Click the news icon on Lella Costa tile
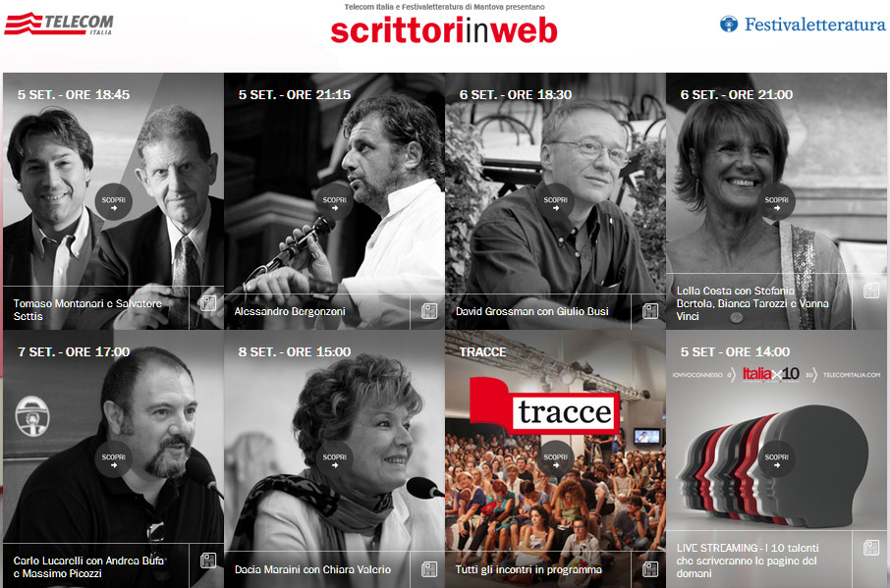 [870, 291]
